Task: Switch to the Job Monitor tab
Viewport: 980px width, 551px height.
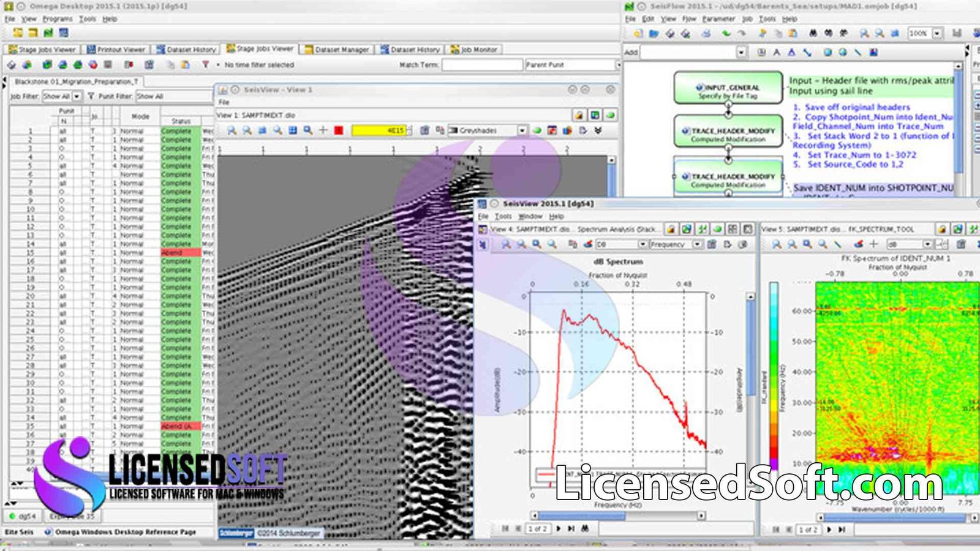Action: (475, 50)
